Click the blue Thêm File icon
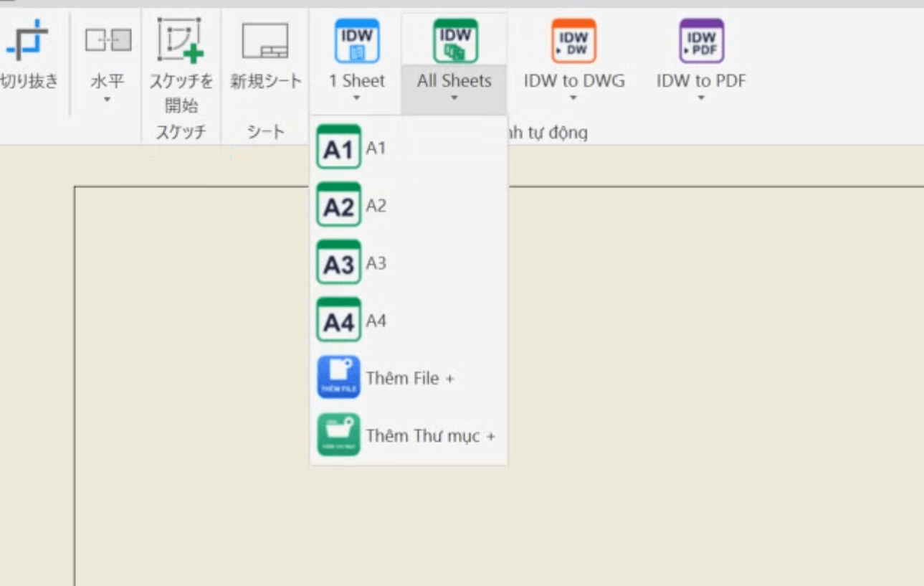The image size is (924, 586). (339, 377)
